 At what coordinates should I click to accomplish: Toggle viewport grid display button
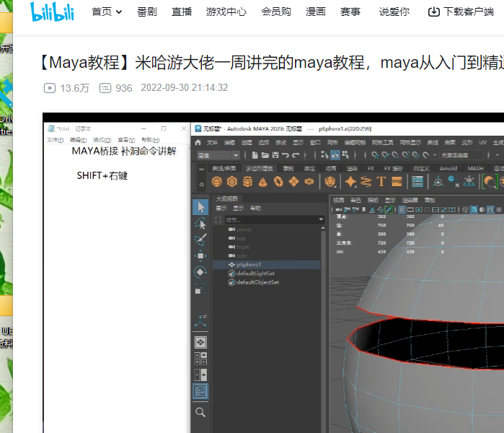click(402, 210)
